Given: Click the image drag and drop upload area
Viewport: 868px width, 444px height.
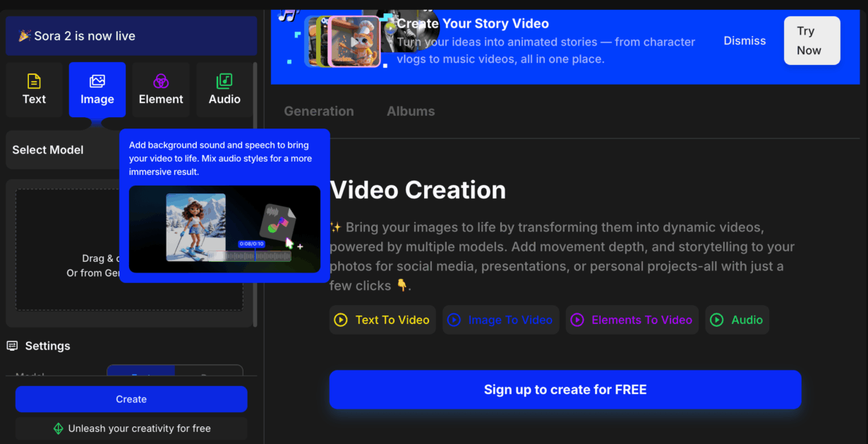Looking at the screenshot, I should 68,251.
